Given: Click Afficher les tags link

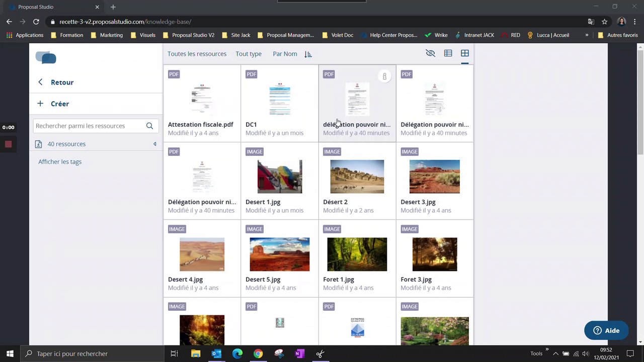Looking at the screenshot, I should point(60,161).
